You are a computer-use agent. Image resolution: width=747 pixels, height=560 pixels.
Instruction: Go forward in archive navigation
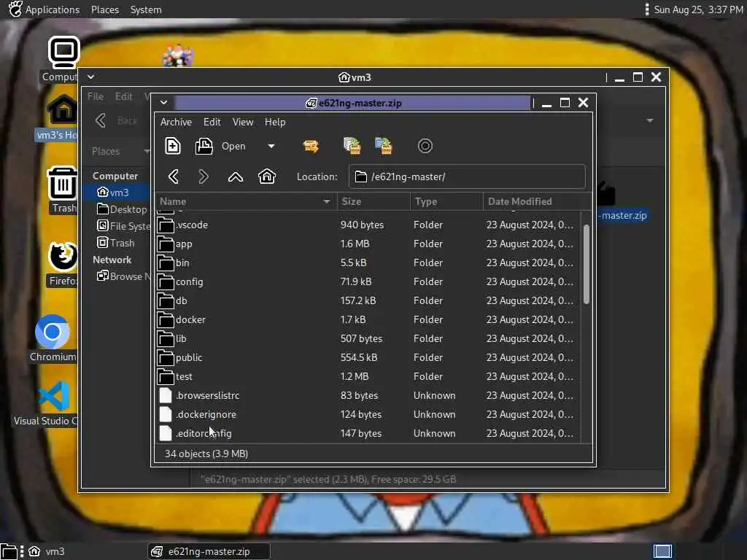(x=204, y=176)
